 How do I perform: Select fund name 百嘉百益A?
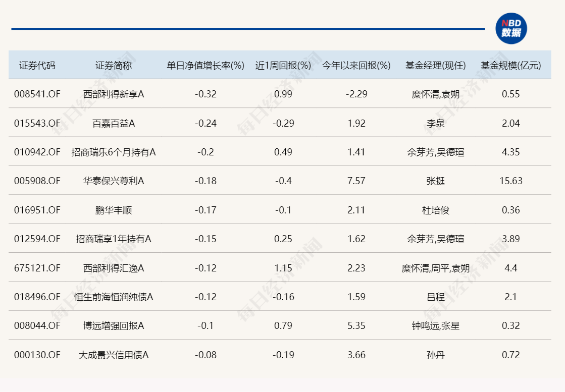[x=114, y=124]
